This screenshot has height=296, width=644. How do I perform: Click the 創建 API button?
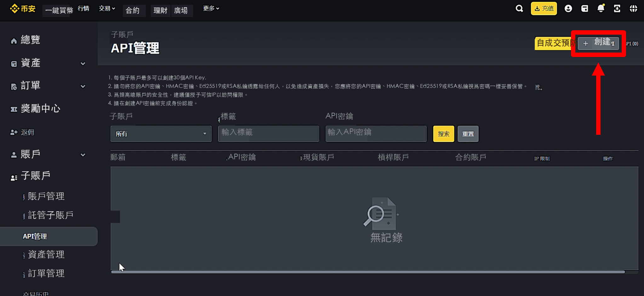[598, 43]
